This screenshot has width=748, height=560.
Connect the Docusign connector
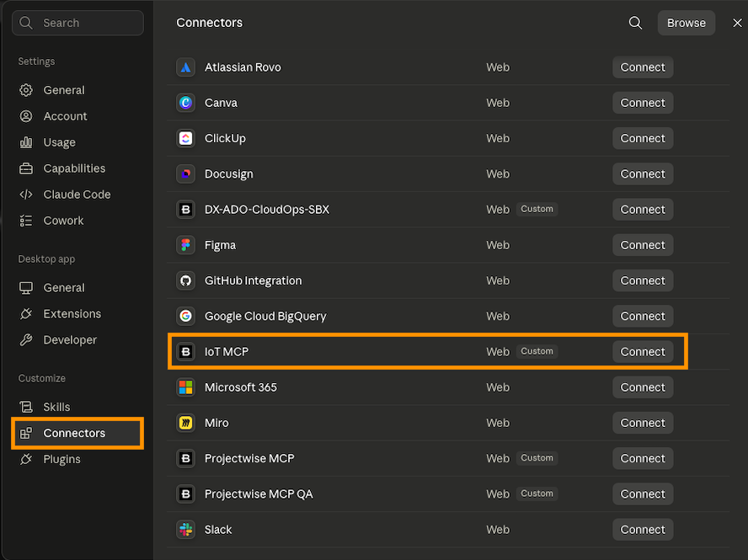643,173
